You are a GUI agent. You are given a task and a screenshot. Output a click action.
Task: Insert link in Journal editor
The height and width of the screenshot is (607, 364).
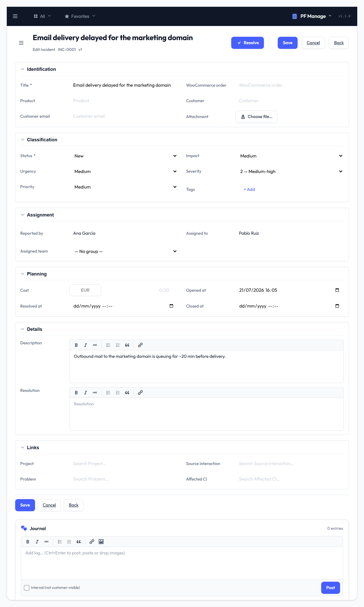92,541
